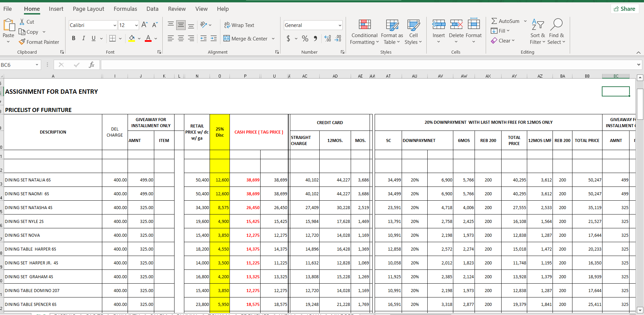Expand Merge & Center options arrow

click(x=273, y=38)
